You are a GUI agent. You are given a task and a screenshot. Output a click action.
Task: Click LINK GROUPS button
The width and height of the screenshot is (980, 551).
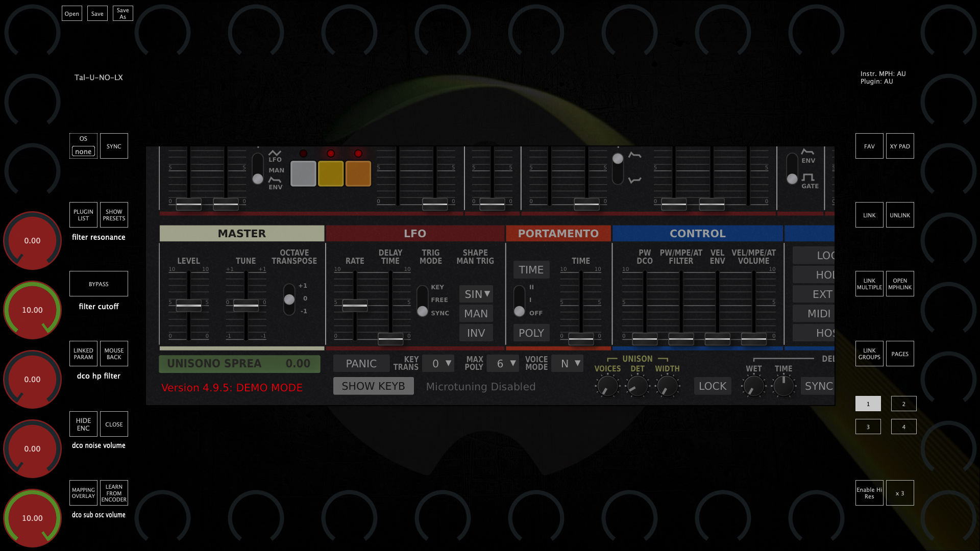point(869,354)
